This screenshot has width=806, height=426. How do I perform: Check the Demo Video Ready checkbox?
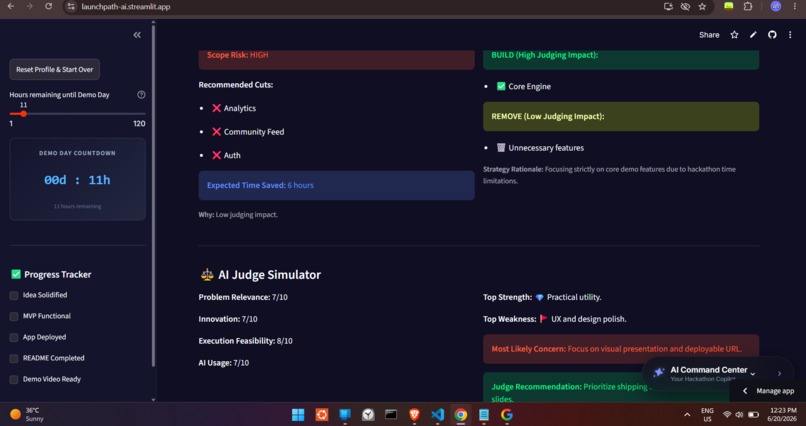tap(14, 380)
